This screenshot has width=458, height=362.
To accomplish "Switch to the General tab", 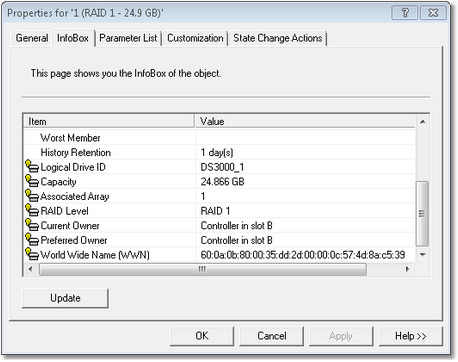I will coord(32,38).
